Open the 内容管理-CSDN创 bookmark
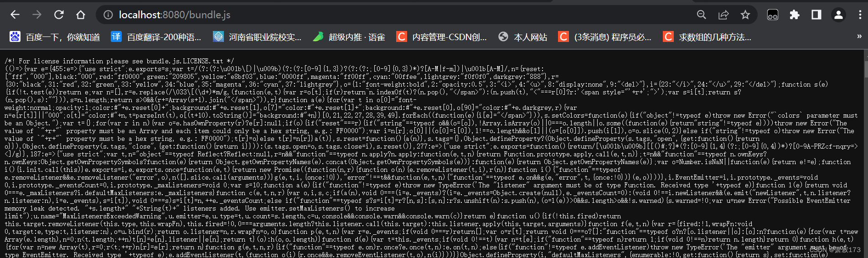The height and width of the screenshot is (258, 868). pyautogui.click(x=442, y=37)
